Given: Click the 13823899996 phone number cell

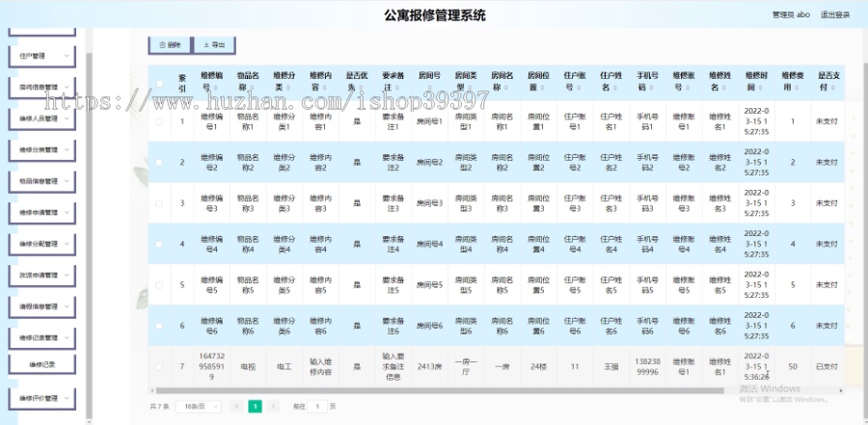Looking at the screenshot, I should (x=647, y=367).
